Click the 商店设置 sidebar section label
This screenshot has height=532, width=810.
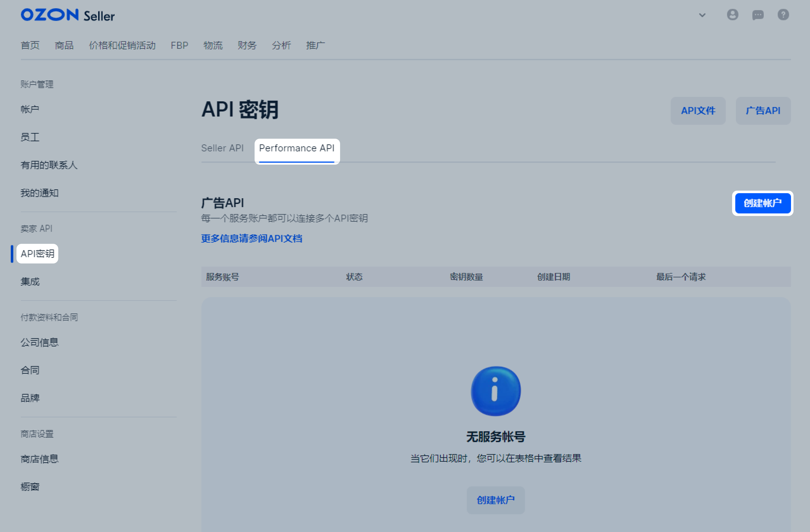point(37,434)
